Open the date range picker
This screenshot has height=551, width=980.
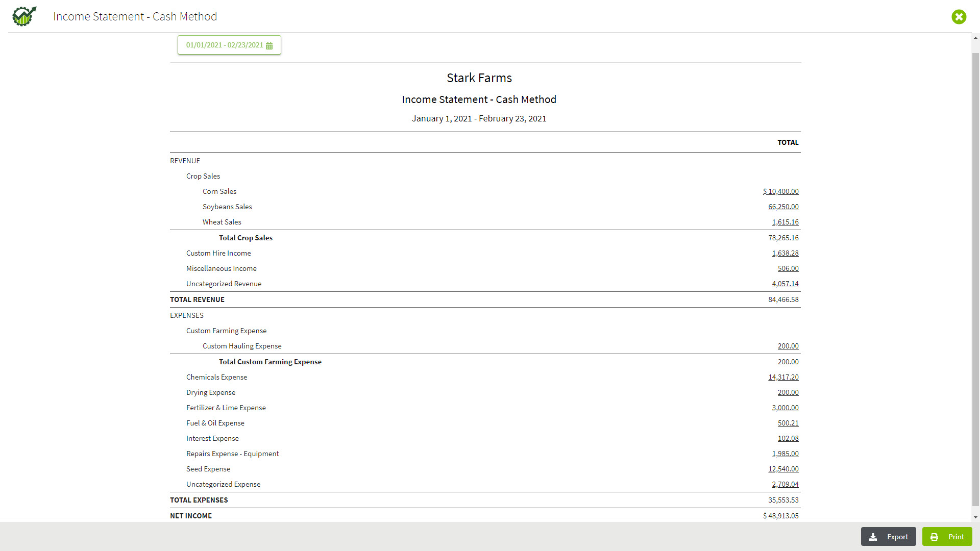(225, 45)
